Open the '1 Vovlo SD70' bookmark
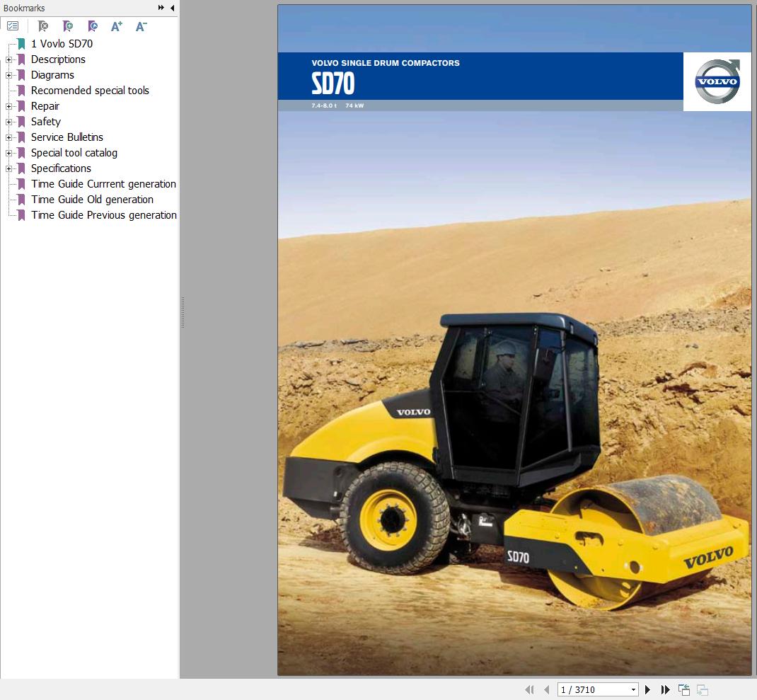Viewport: 757px width, 700px height. [62, 44]
